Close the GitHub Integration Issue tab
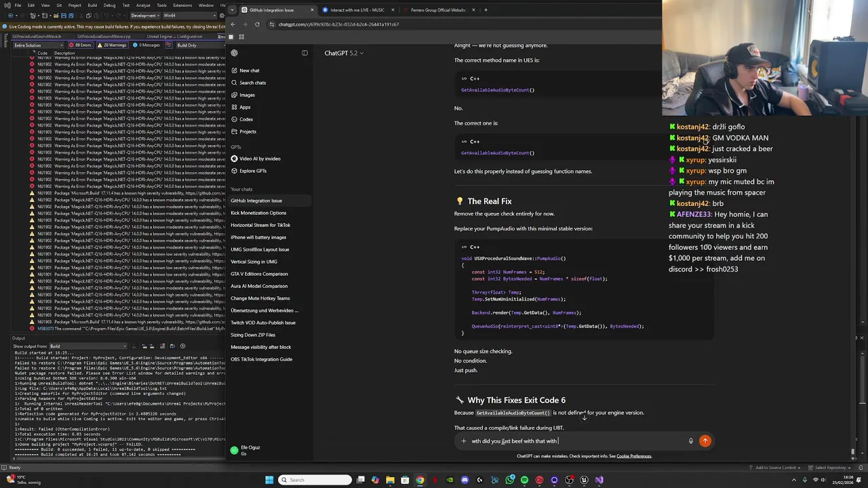 (x=312, y=10)
